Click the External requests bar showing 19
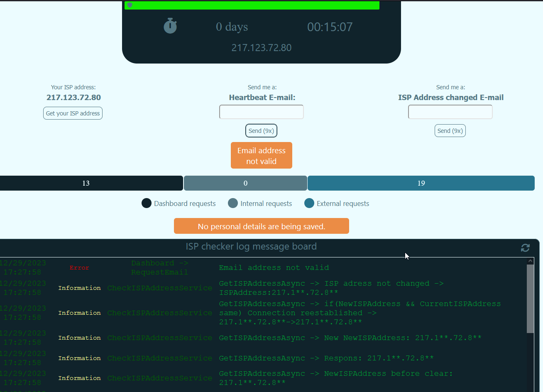543x392 pixels. (421, 183)
